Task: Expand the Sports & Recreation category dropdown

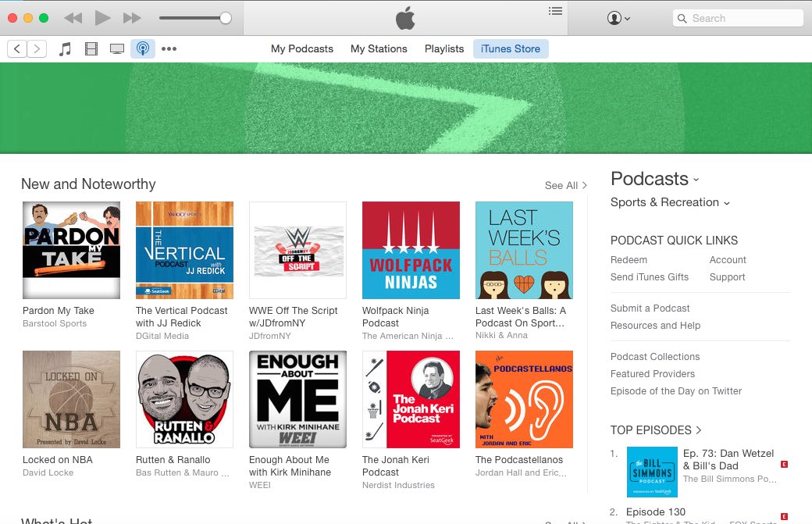Action: coord(670,202)
